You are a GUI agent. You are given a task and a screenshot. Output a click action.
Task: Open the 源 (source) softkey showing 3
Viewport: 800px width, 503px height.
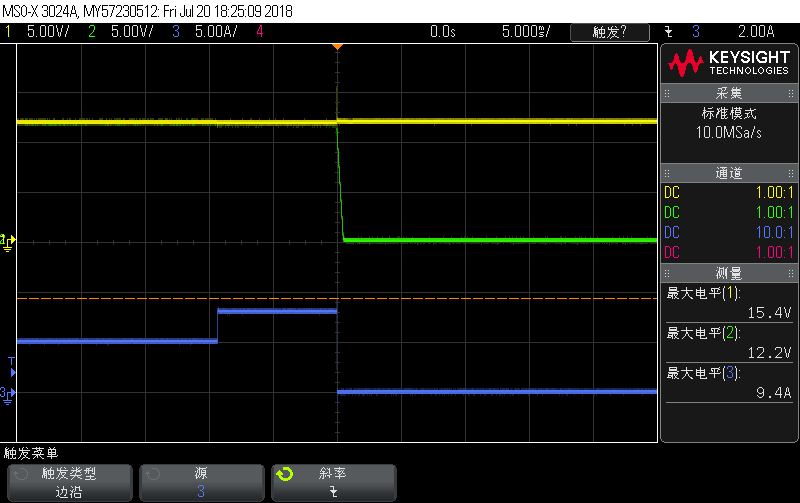point(202,483)
